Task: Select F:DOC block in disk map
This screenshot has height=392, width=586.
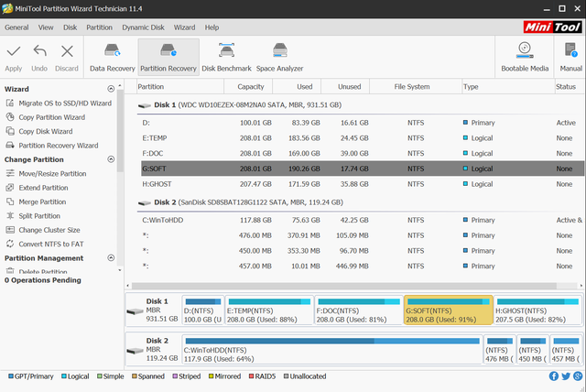Action: [x=358, y=310]
